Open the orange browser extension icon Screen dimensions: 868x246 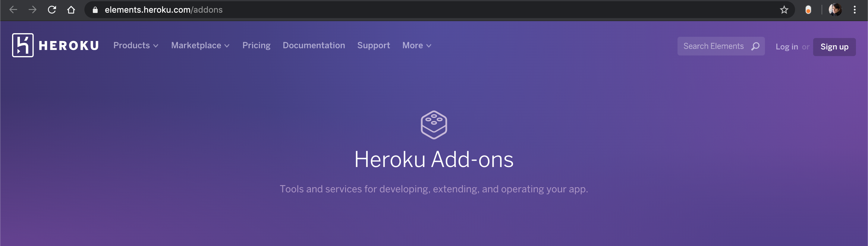[x=808, y=10]
